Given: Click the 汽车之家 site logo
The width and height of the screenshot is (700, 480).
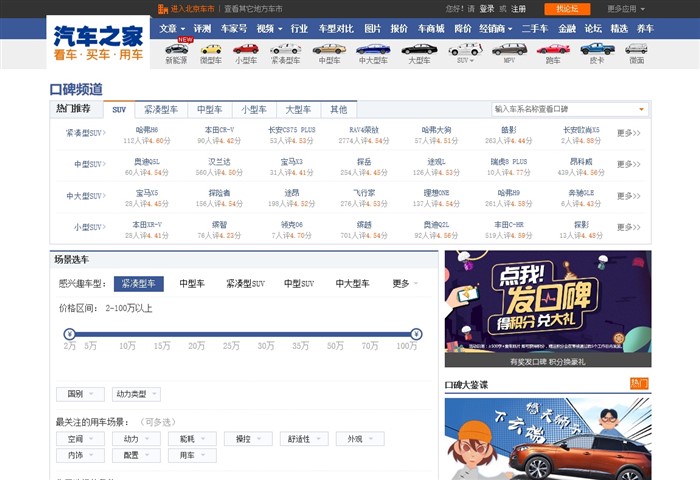Looking at the screenshot, I should [x=98, y=43].
